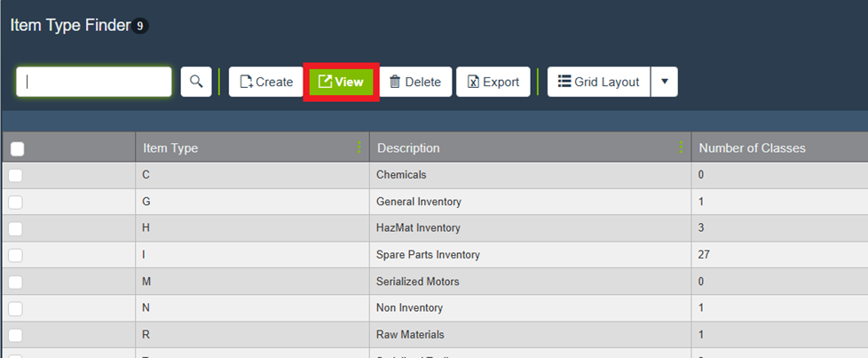Expand the Grid Layout dropdown arrow
Viewport: 868px width, 358px height.
tap(664, 82)
